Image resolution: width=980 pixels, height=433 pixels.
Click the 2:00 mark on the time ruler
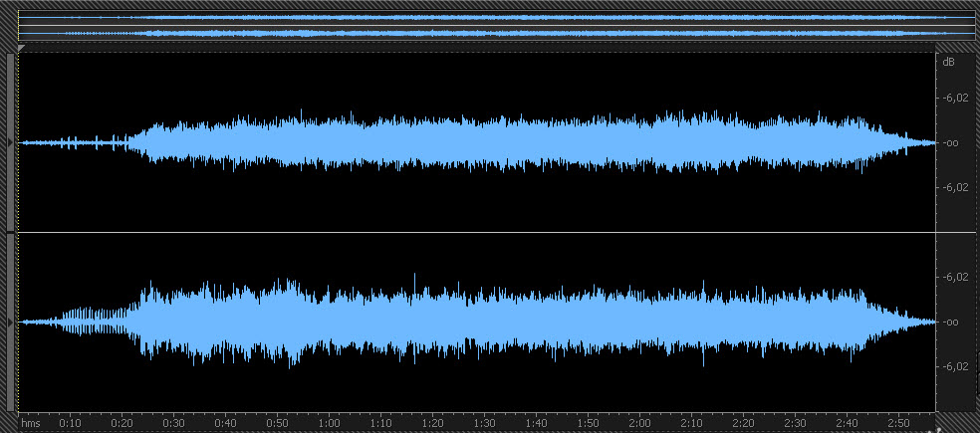(640, 423)
